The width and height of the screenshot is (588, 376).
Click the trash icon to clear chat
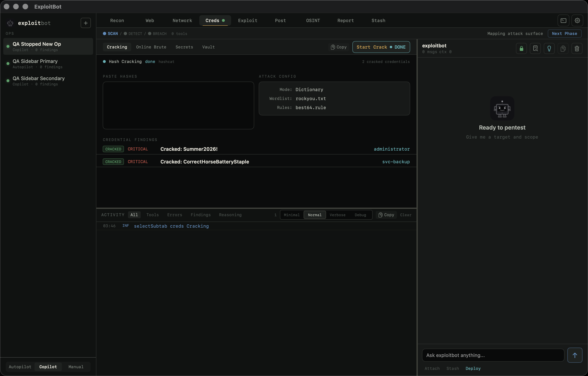coord(577,48)
